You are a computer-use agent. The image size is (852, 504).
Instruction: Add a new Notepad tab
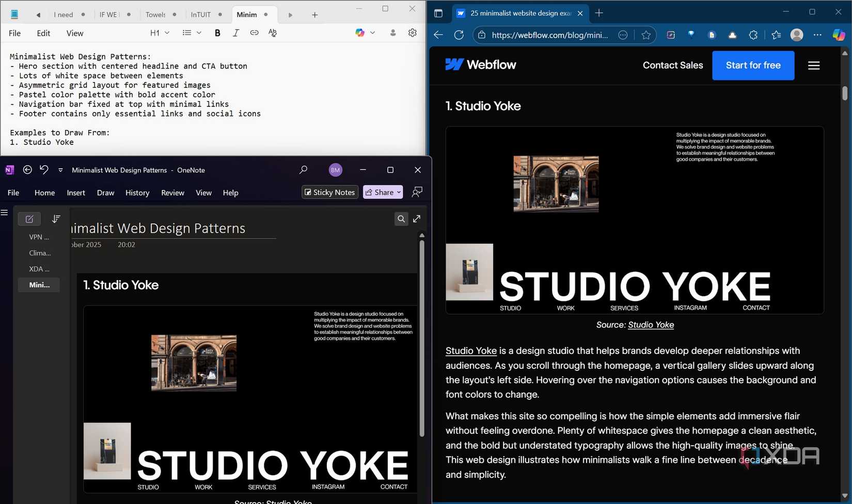(314, 15)
